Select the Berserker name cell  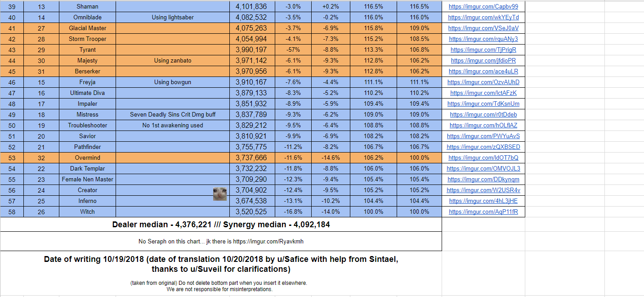[x=87, y=72]
